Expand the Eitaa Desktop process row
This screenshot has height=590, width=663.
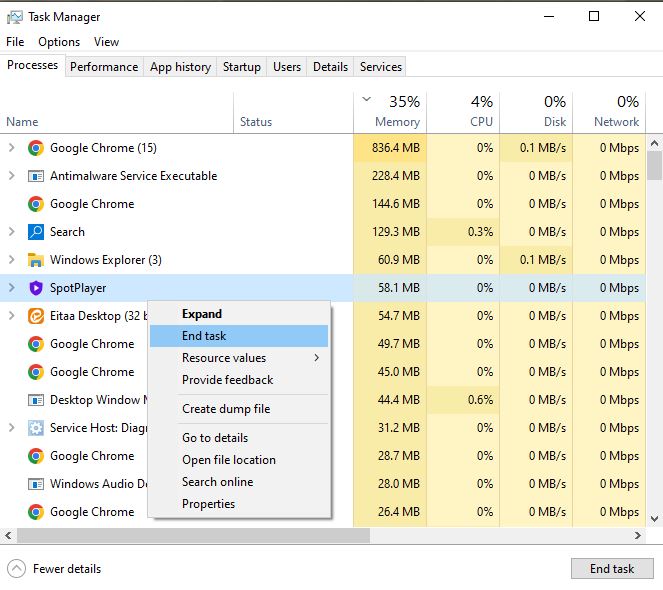coord(11,316)
